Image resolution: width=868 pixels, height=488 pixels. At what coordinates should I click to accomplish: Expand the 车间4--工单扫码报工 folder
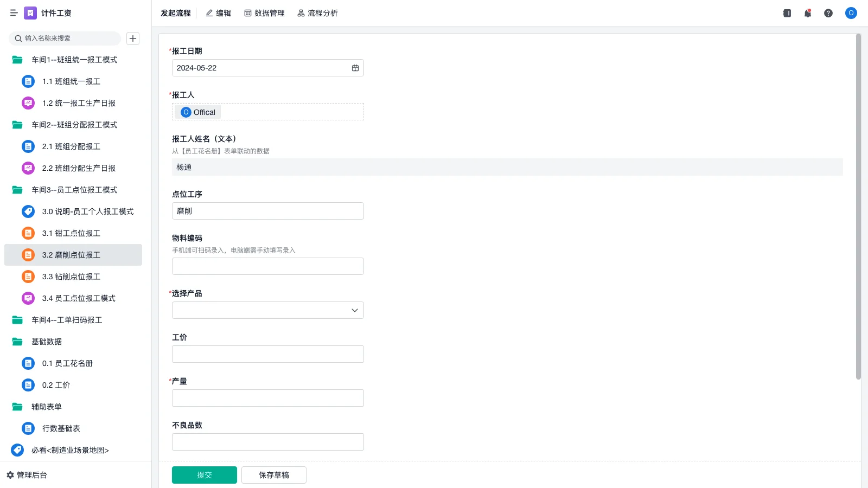coord(67,320)
